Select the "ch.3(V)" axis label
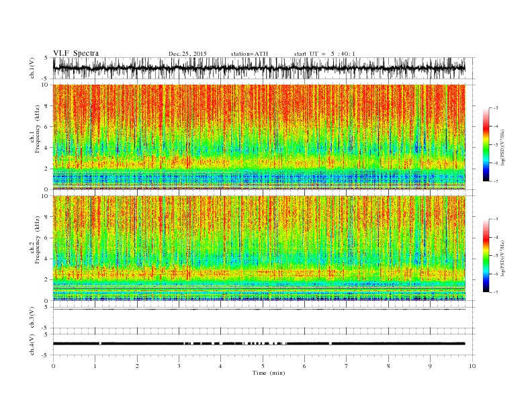Viewport: 532px width, 411px height. [32, 318]
